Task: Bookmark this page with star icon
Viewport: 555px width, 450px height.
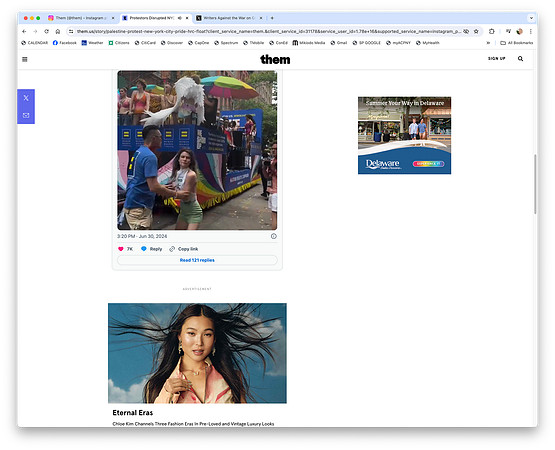Action: (x=476, y=32)
